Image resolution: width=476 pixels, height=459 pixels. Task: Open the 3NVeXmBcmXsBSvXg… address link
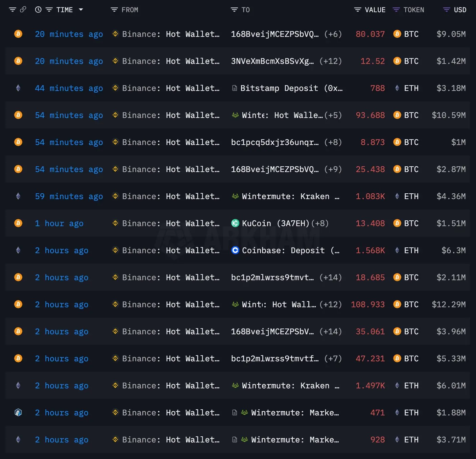click(x=272, y=61)
